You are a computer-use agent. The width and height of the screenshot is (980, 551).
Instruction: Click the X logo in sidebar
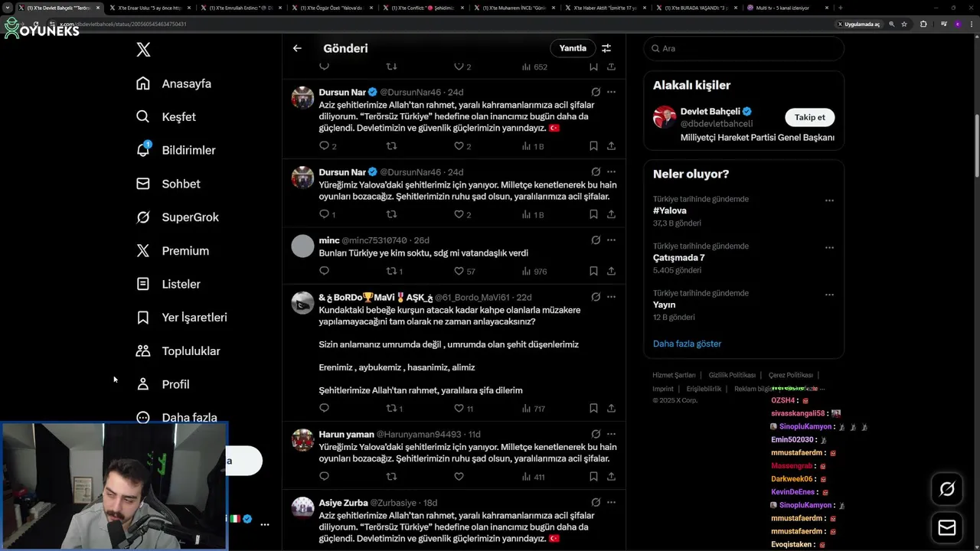coord(143,50)
